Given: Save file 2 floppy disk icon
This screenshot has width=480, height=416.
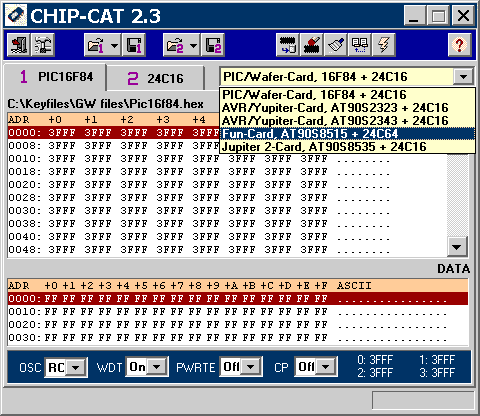Looking at the screenshot, I should coord(213,45).
